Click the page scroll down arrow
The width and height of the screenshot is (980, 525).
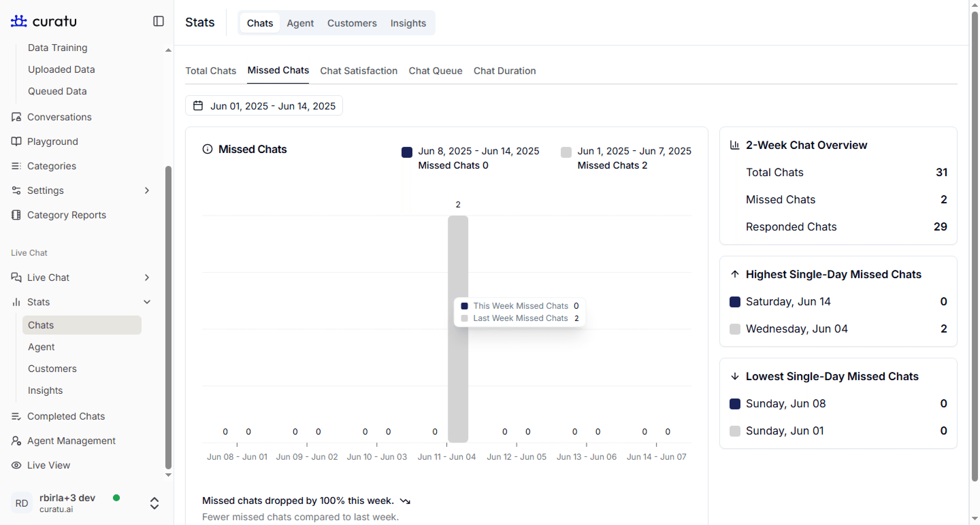point(974,519)
